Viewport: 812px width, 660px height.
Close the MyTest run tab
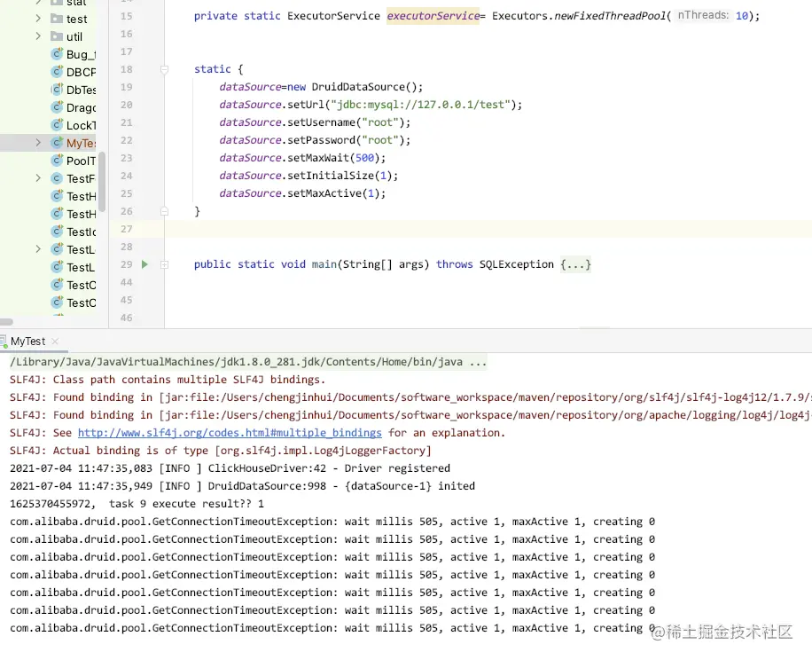point(55,342)
